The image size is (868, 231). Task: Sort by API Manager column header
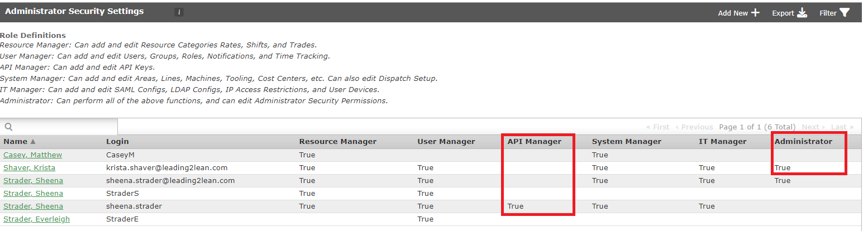click(x=534, y=142)
